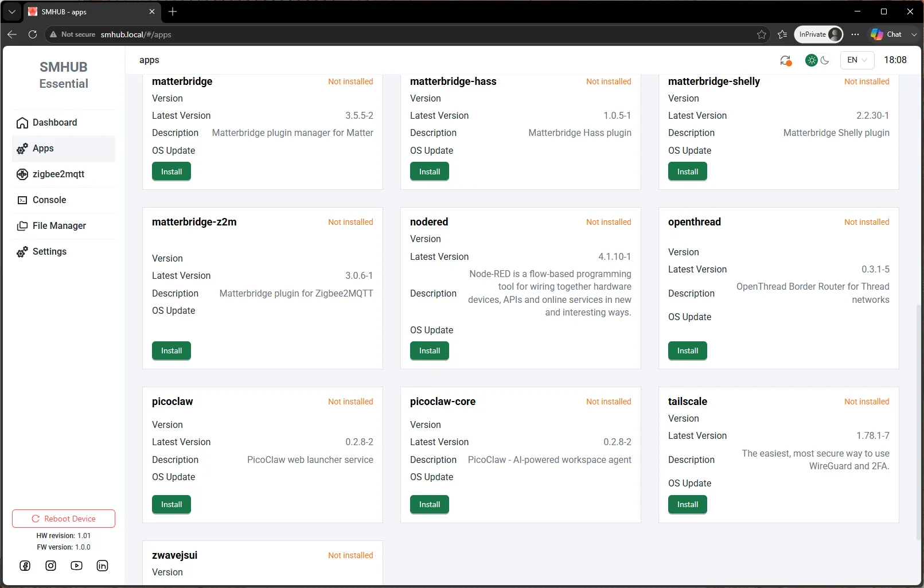Open InPrivate profile button

point(818,34)
